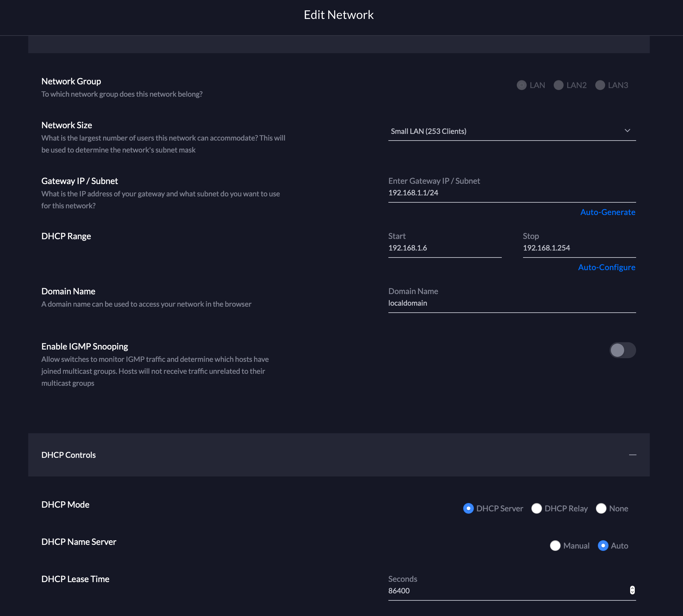Select Auto DHCP Name Server
683x616 pixels.
point(603,546)
